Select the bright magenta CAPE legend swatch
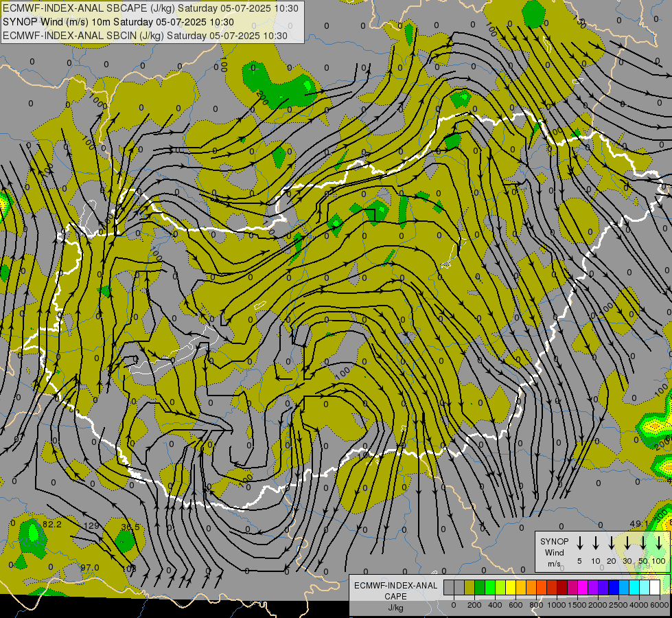 [583, 587]
